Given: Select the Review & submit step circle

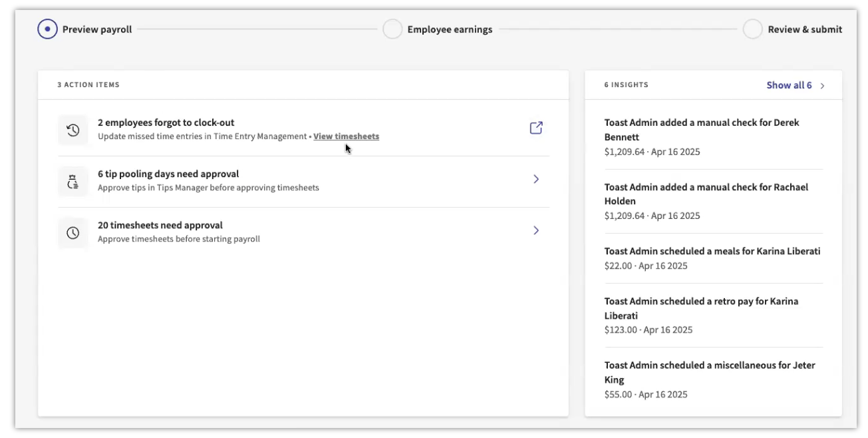Looking at the screenshot, I should [752, 29].
